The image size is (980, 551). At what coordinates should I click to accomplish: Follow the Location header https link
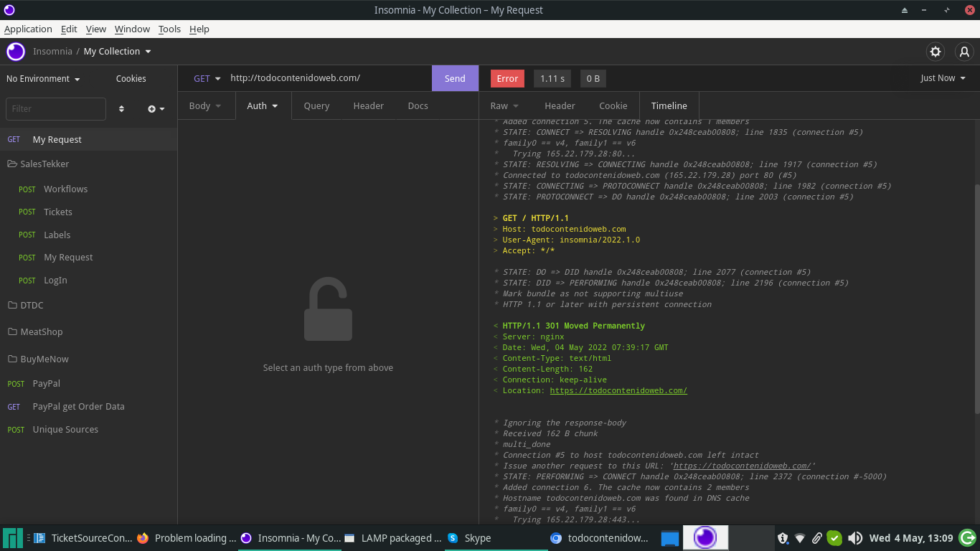[618, 391]
